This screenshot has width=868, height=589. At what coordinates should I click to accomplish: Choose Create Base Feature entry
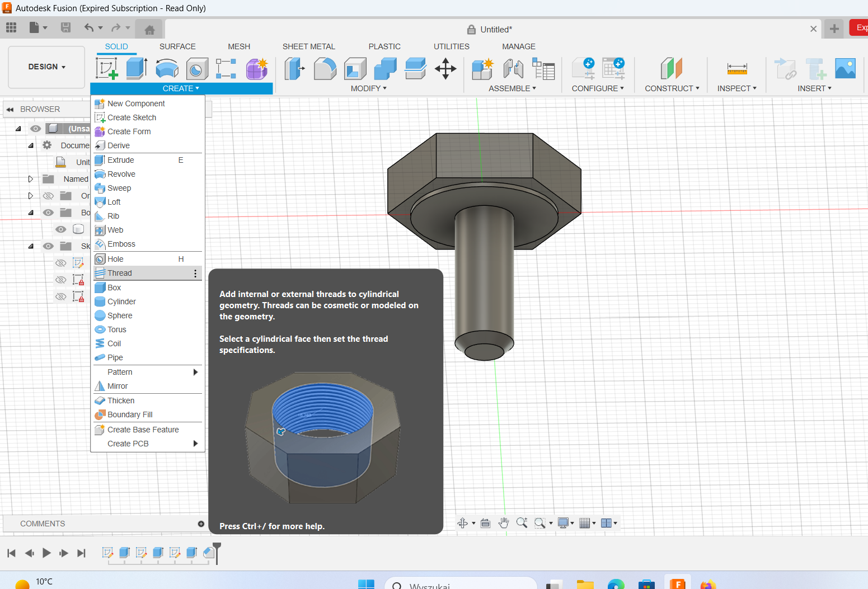[x=148, y=430]
